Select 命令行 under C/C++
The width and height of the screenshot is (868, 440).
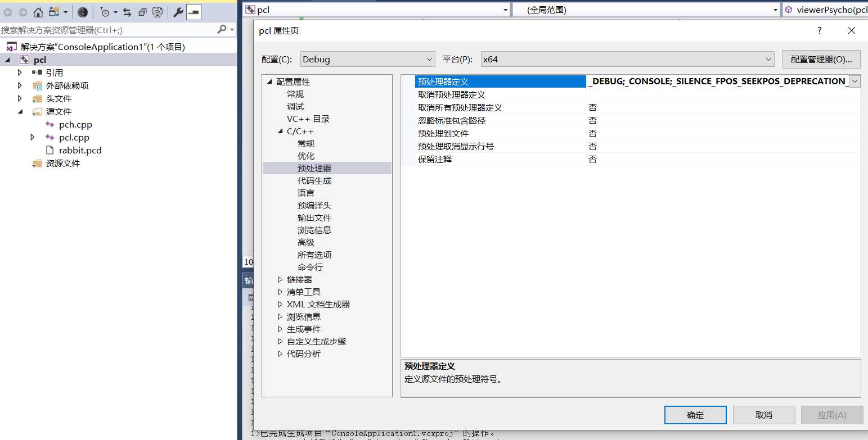tap(310, 267)
